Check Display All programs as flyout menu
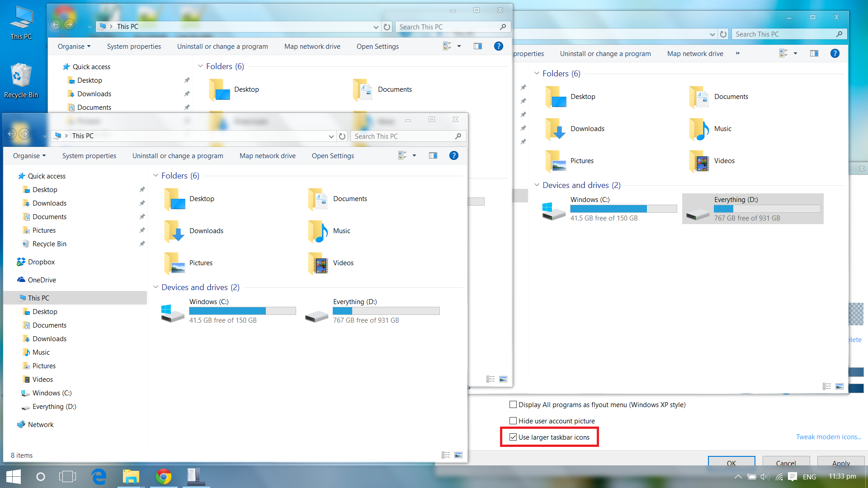The image size is (868, 488). [x=513, y=404]
